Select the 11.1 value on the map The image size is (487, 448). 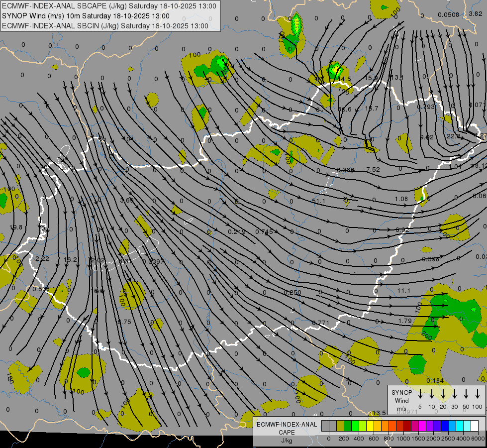pyautogui.click(x=403, y=290)
